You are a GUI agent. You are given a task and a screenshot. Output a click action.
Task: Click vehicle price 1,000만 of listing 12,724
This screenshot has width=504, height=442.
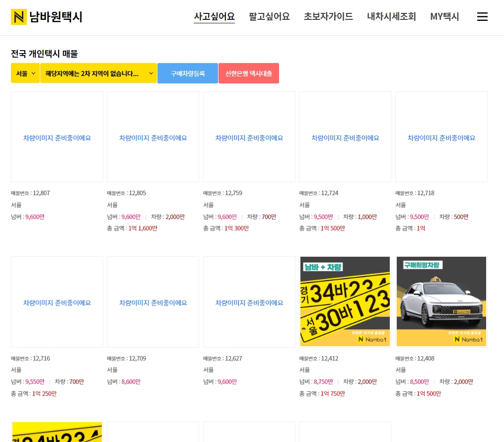(367, 217)
